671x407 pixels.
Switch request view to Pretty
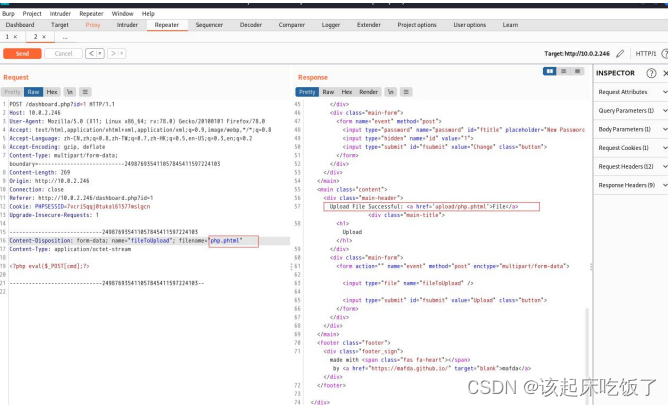[12, 92]
